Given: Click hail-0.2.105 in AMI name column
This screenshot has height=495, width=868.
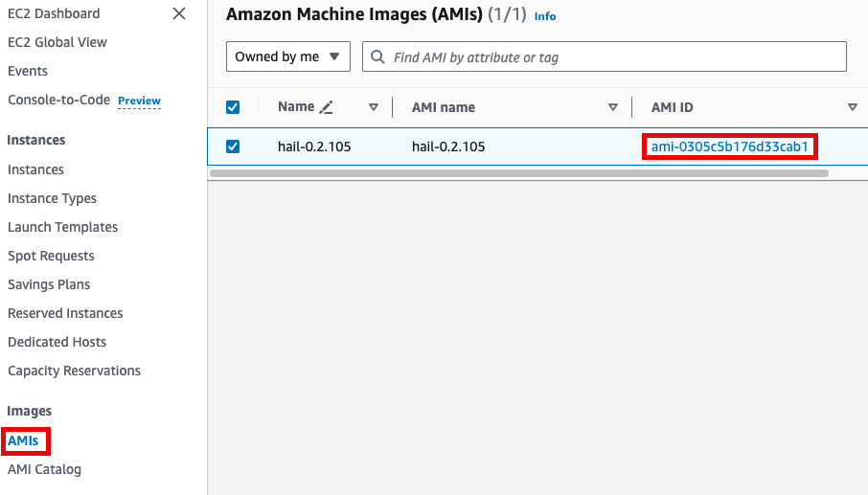Looking at the screenshot, I should 448,146.
